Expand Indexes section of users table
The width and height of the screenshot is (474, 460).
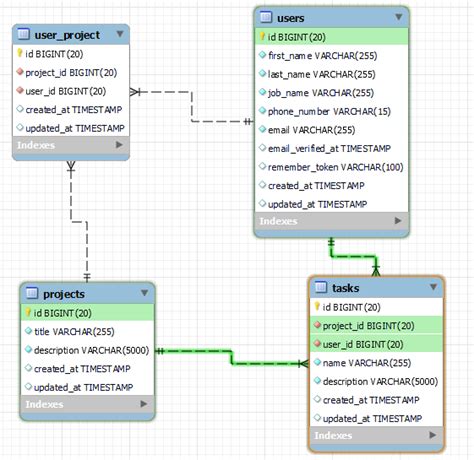pos(398,221)
